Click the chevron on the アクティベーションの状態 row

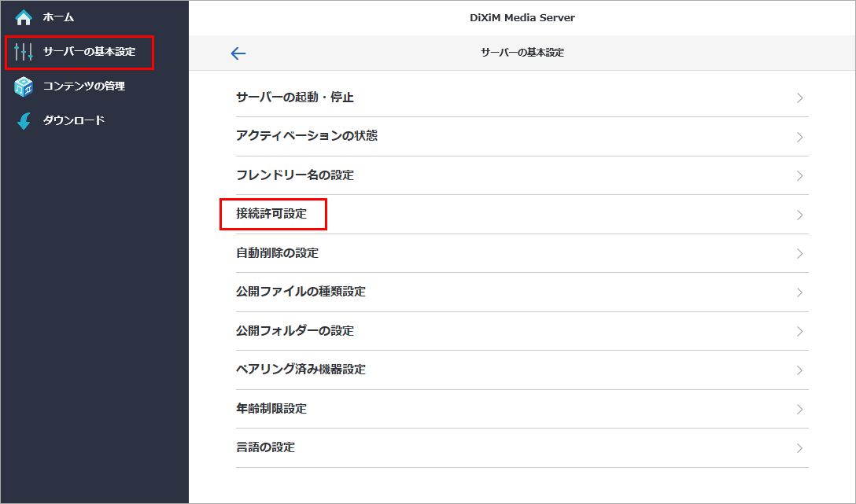tap(800, 137)
